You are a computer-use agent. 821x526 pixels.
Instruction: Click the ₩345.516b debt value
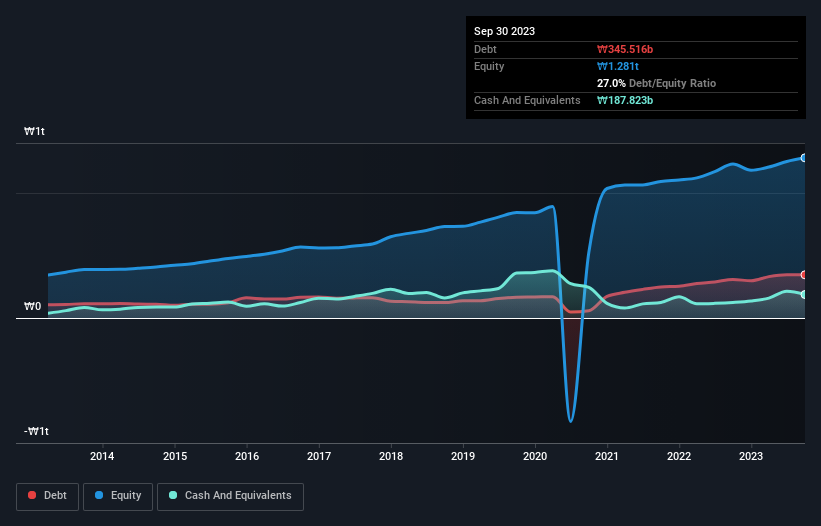coord(625,49)
